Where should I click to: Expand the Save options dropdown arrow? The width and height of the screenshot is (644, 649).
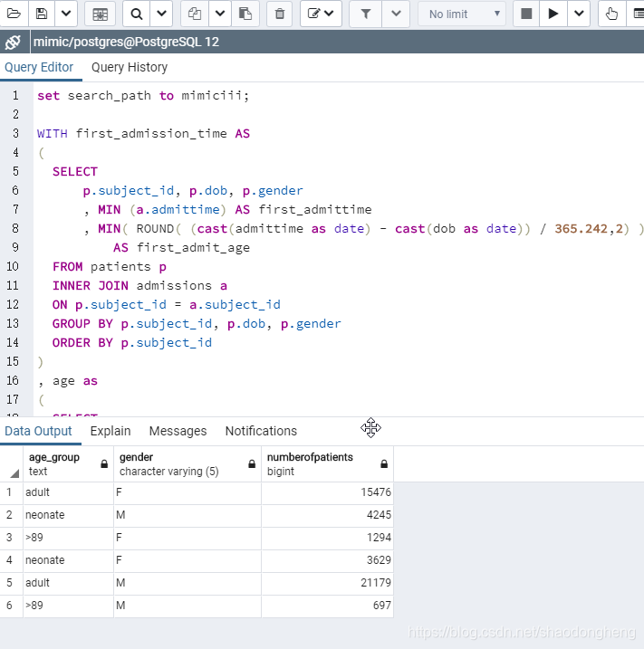pyautogui.click(x=66, y=14)
